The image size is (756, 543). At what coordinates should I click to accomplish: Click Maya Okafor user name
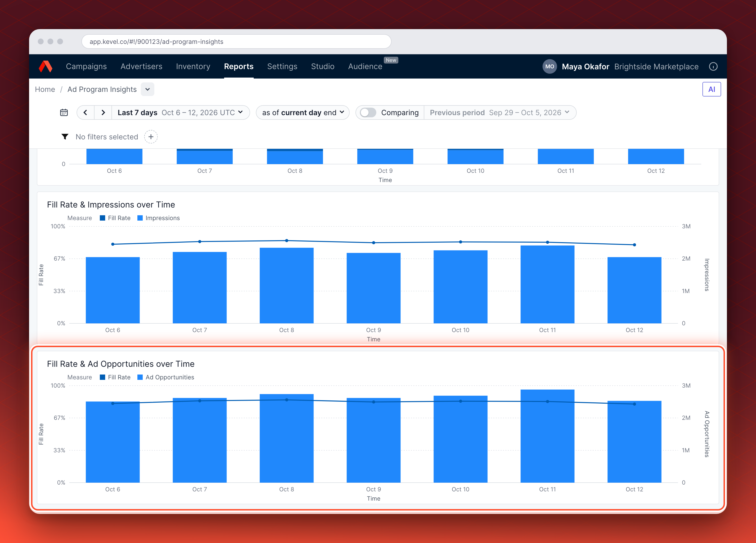click(x=585, y=66)
